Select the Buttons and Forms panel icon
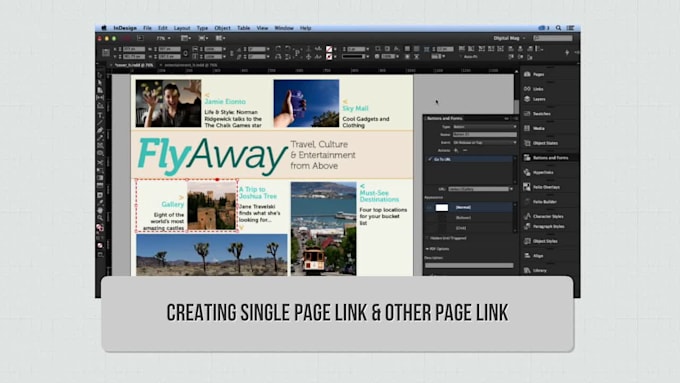This screenshot has width=680, height=383. pyautogui.click(x=527, y=158)
